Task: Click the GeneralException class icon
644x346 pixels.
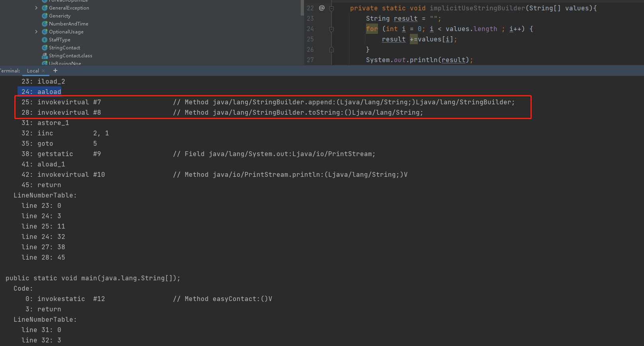Action: click(x=45, y=8)
